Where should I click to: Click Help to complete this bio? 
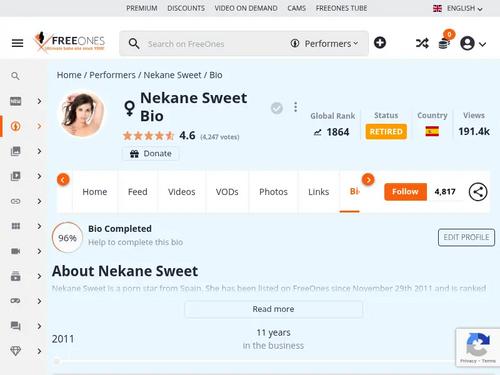point(135,242)
